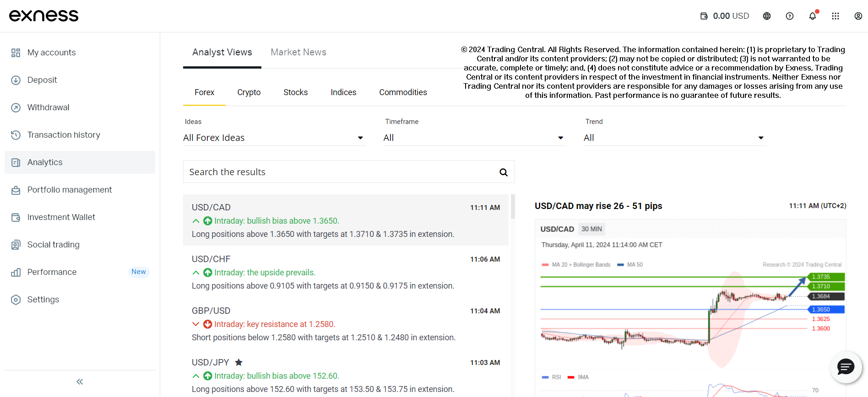
Task: Click USD/CHF green up-arrow circle icon
Action: [x=207, y=273]
